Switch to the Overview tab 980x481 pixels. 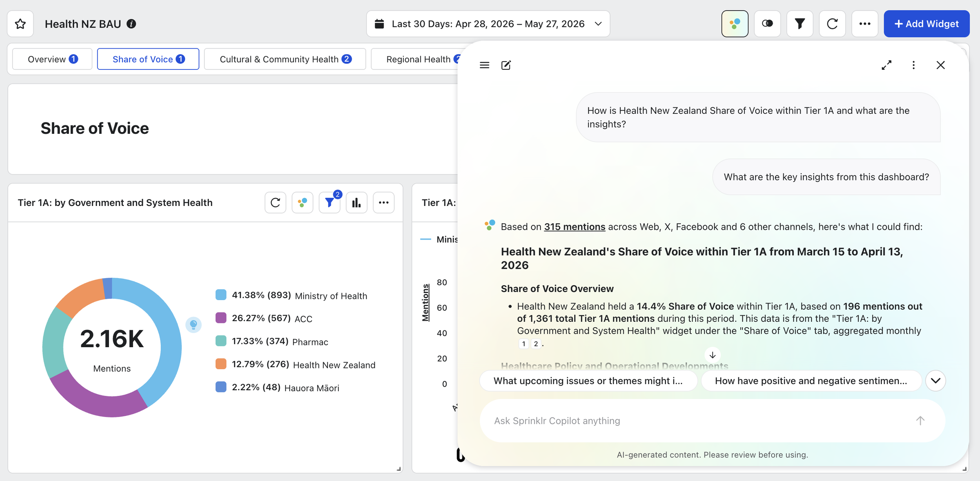(x=52, y=59)
